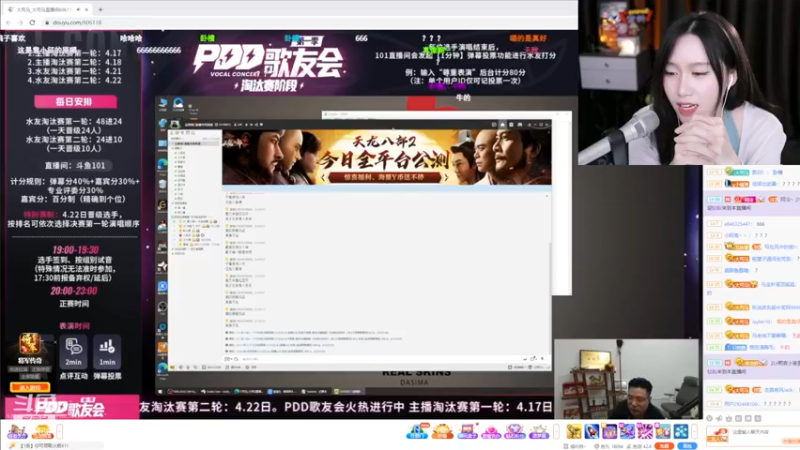This screenshot has height=450, width=800.
Task: Expand the gift list arrow after last gift
Action: click(694, 432)
